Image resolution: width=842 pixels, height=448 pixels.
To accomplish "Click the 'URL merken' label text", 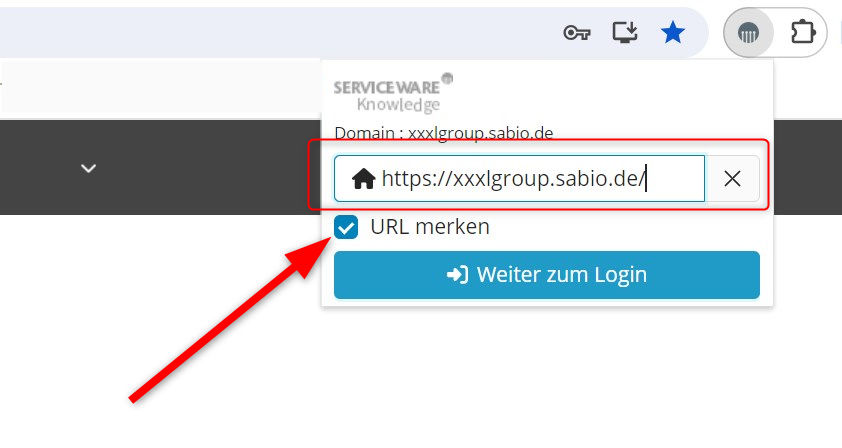I will pos(430,227).
